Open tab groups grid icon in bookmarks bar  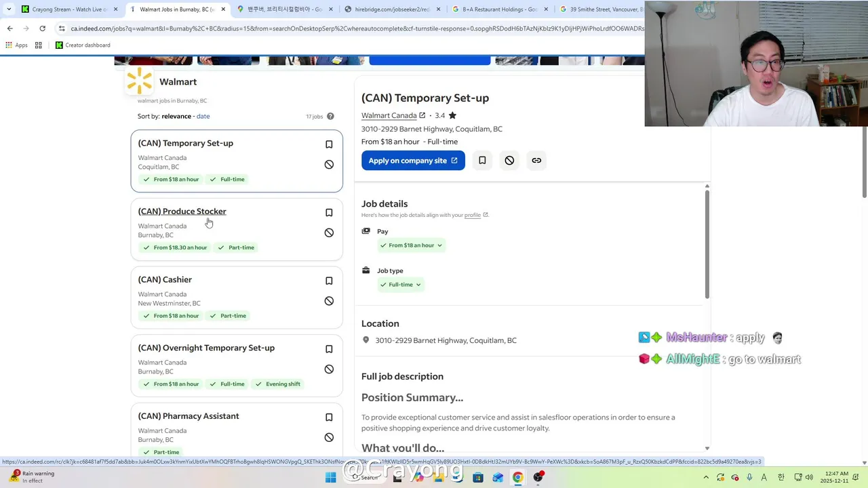pos(39,45)
